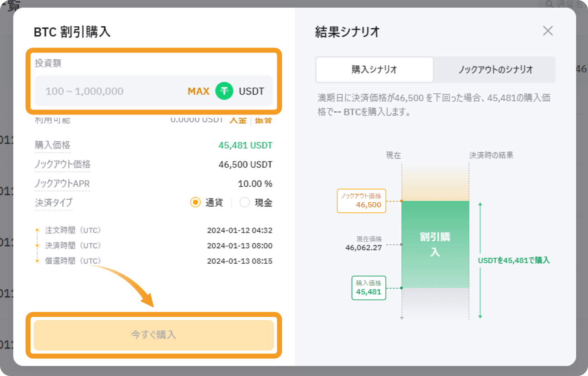Click the 償還時間 2024-01-13 08:15 value
The image size is (588, 376).
click(240, 261)
